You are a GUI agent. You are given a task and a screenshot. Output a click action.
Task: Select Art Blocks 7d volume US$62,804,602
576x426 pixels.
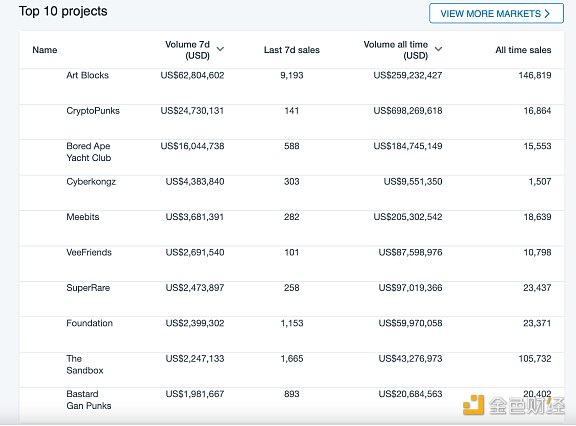192,75
